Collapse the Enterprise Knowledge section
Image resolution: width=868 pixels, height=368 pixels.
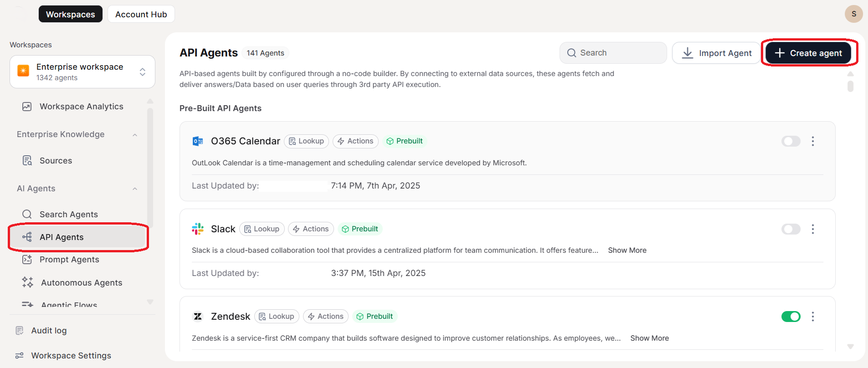135,135
